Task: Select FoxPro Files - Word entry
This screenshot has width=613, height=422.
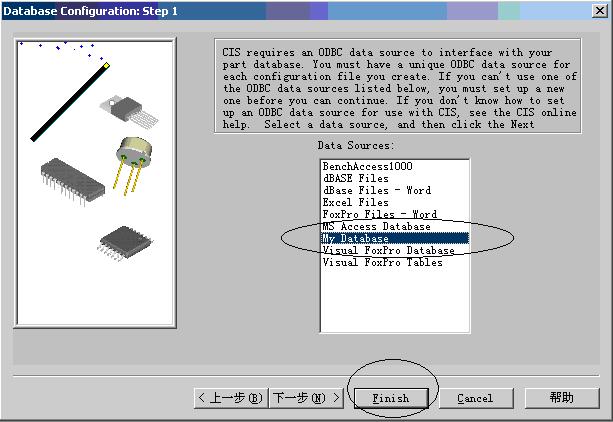Action: [x=395, y=214]
